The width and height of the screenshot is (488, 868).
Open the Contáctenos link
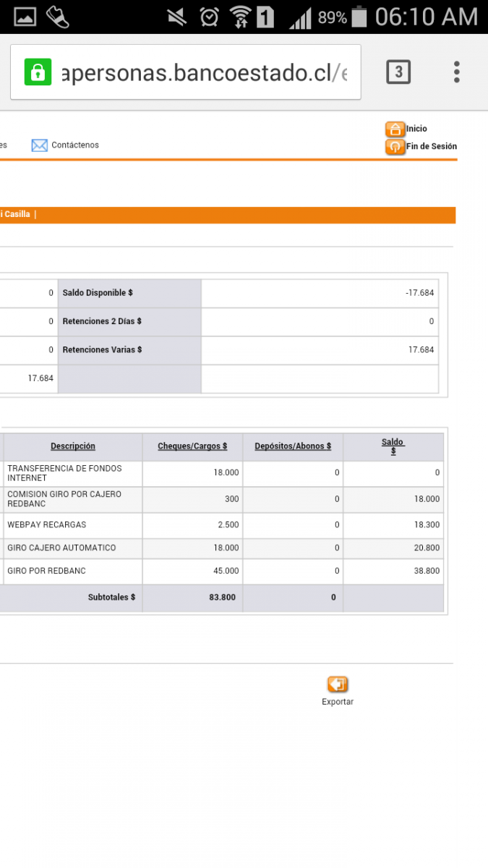coord(75,145)
